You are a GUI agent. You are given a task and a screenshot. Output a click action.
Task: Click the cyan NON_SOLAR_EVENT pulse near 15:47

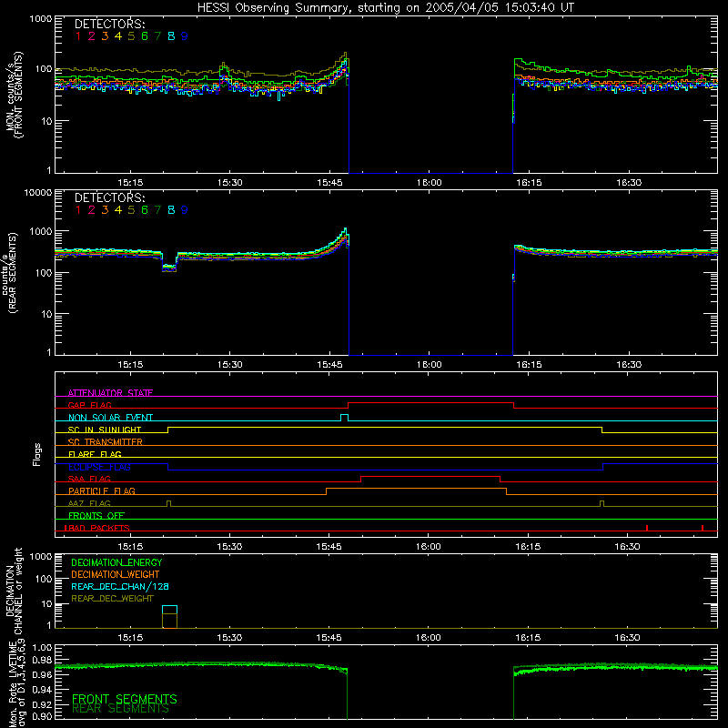(x=345, y=418)
